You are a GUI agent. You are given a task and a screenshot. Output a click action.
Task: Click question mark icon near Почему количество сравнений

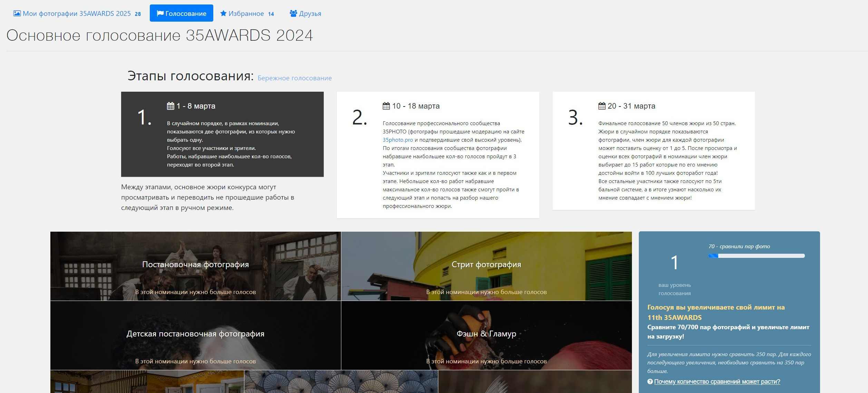click(650, 382)
